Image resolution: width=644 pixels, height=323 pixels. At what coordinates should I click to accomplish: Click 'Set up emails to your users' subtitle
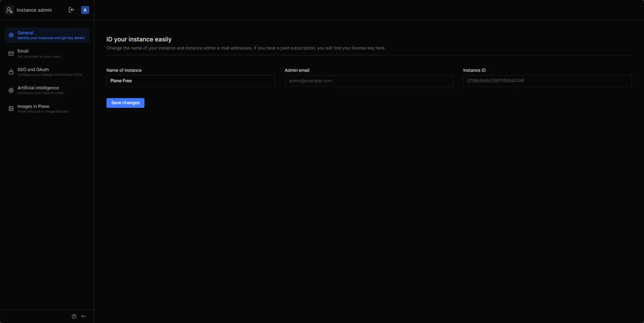[39, 56]
